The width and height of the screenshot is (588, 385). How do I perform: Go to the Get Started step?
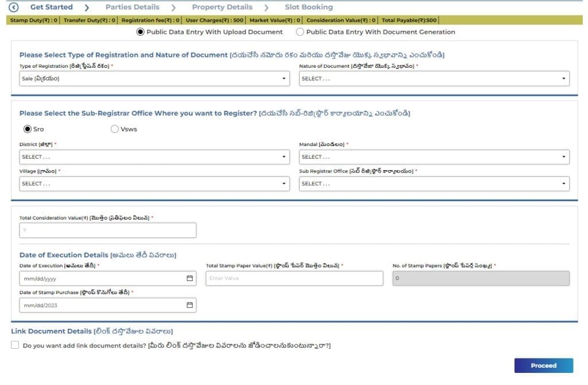coord(51,7)
